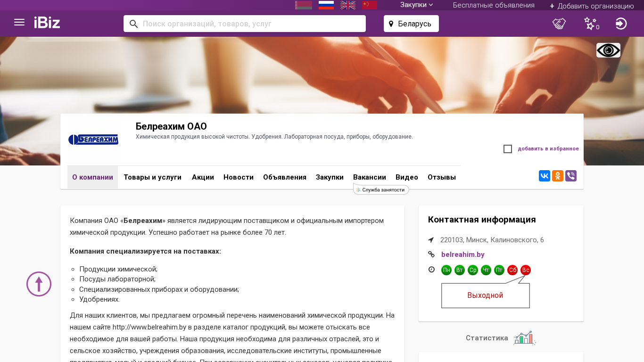The image size is (644, 362).
Task: Click the Выходной tooltip box
Action: (x=486, y=296)
